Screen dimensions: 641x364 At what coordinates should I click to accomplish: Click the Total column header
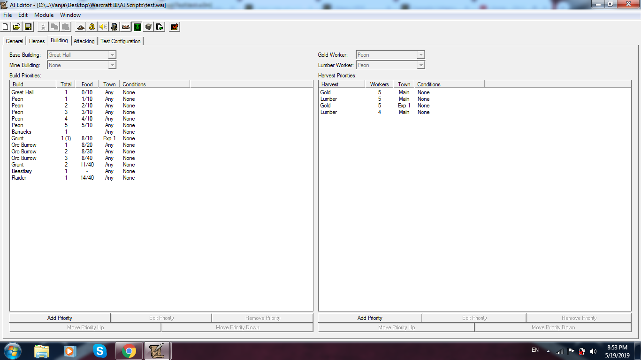[66, 84]
